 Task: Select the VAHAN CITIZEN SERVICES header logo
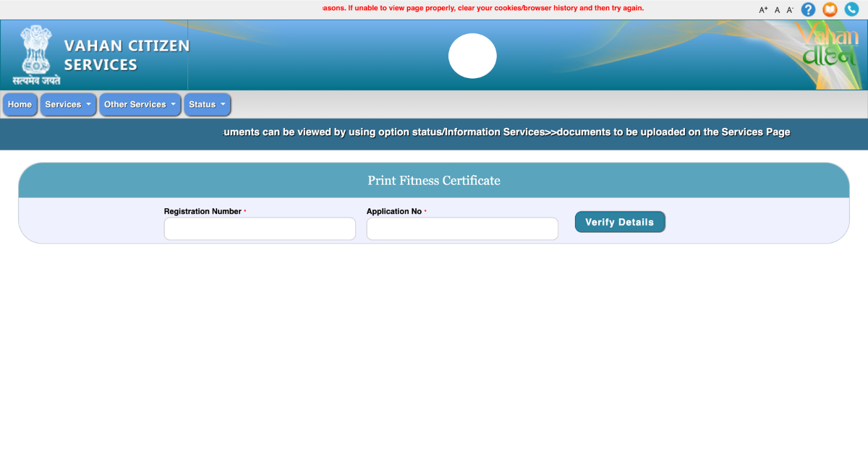click(127, 54)
